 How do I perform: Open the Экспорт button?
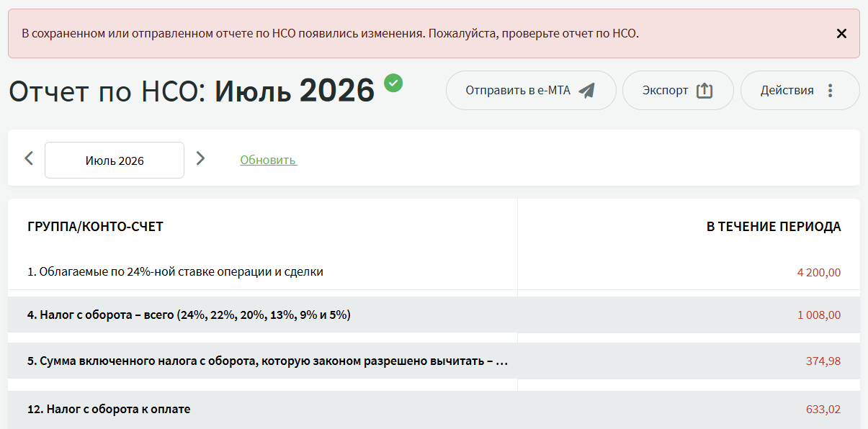(678, 91)
